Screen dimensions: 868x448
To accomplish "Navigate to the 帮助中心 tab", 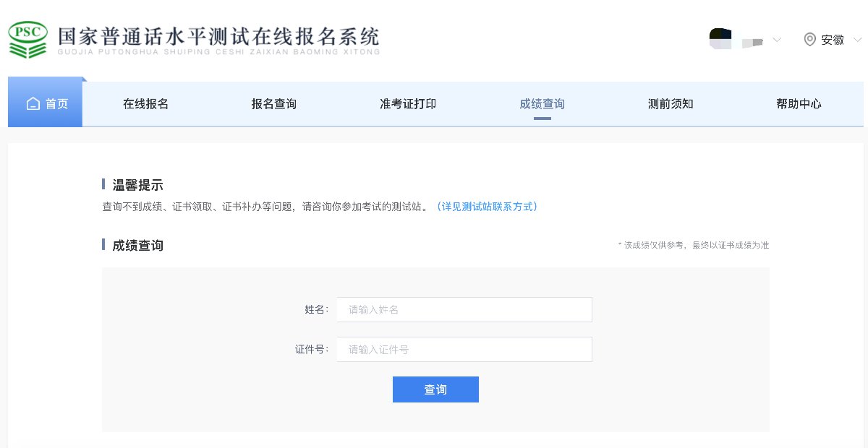I will coord(799,104).
